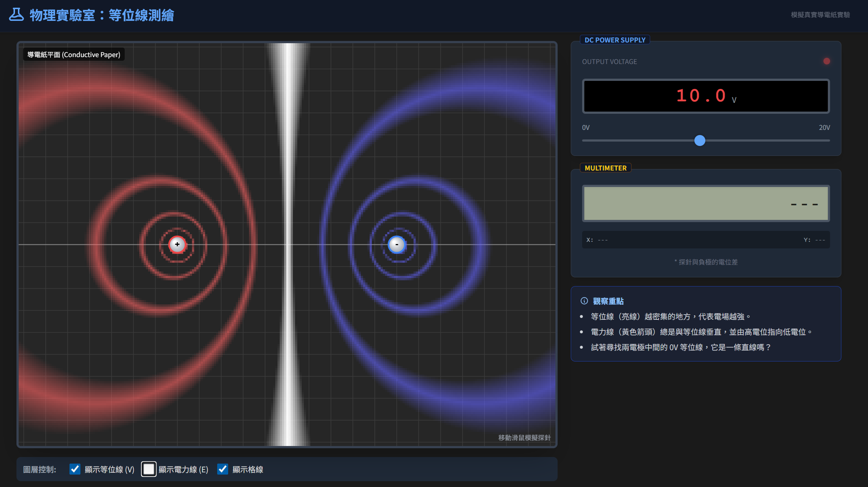868x487 pixels.
Task: Click the flask lab icon in header
Action: 16,15
